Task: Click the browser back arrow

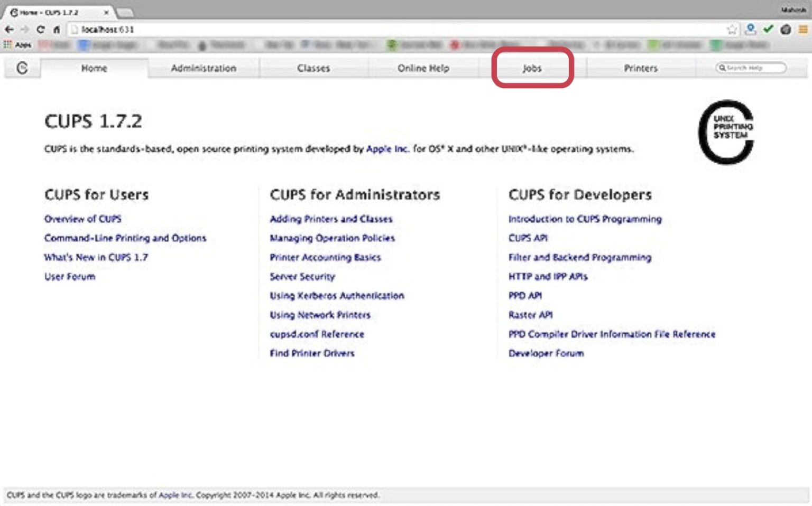Action: pyautogui.click(x=9, y=30)
